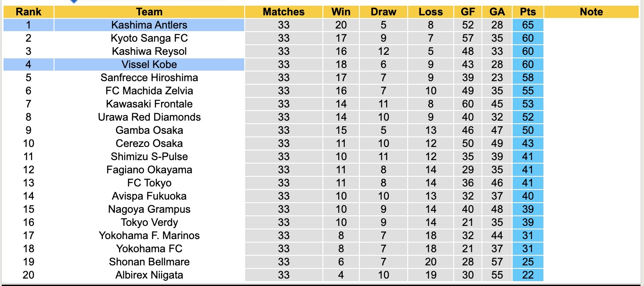The height and width of the screenshot is (286, 644).
Task: Click the Draw column header
Action: coord(384,12)
